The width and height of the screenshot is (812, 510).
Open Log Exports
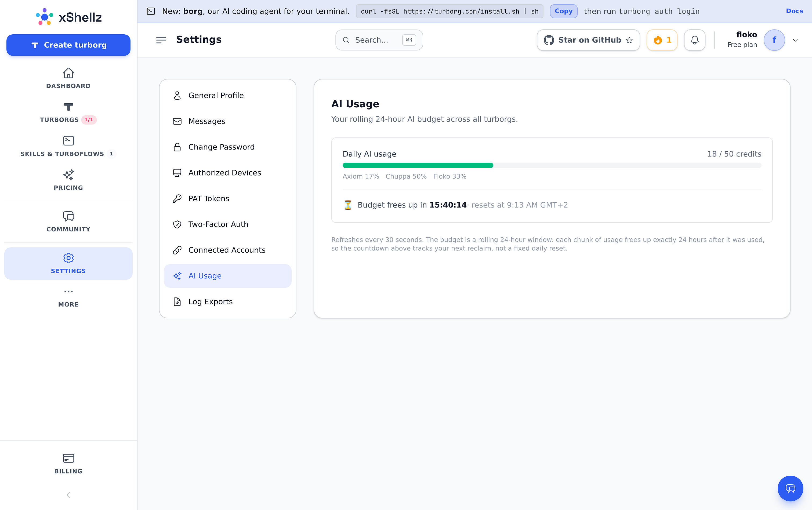pyautogui.click(x=228, y=302)
